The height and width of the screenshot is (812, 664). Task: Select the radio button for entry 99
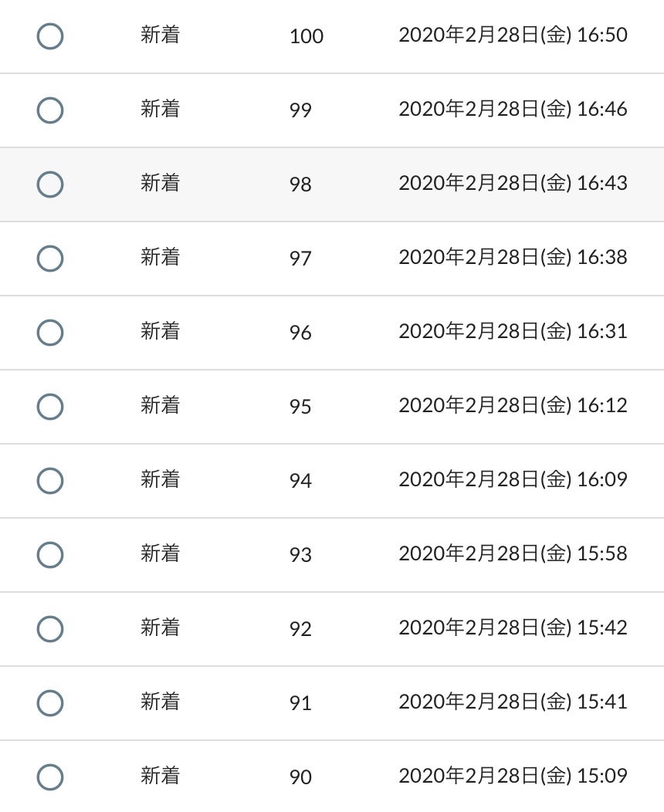click(50, 110)
